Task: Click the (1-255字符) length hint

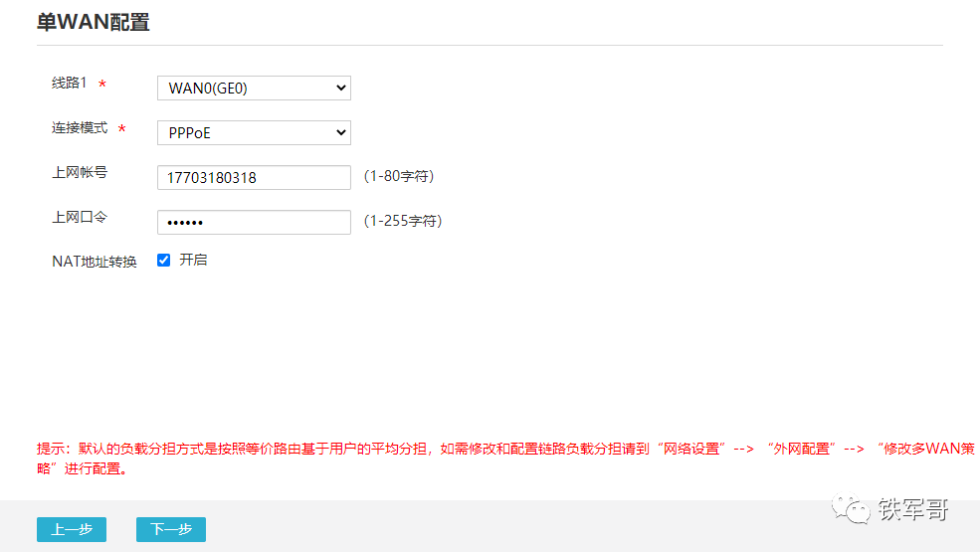Action: [x=402, y=221]
